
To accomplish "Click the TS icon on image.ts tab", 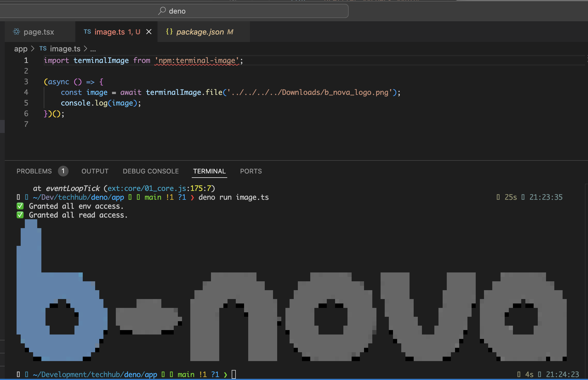I will [87, 32].
